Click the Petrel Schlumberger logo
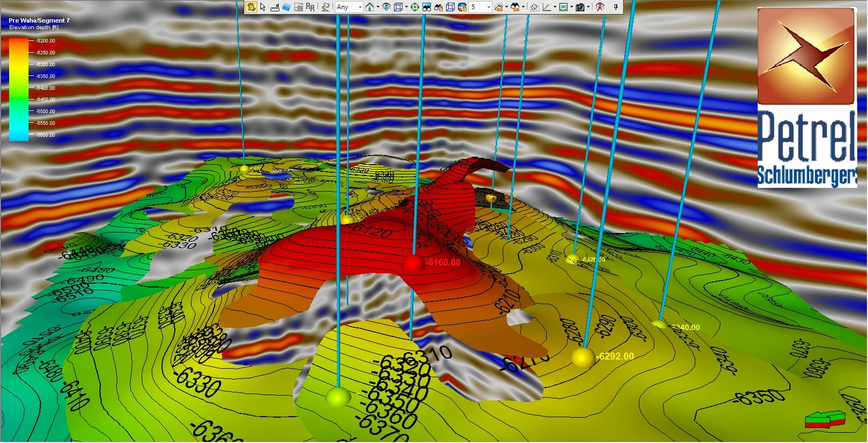Image resolution: width=868 pixels, height=443 pixels. pyautogui.click(x=807, y=97)
